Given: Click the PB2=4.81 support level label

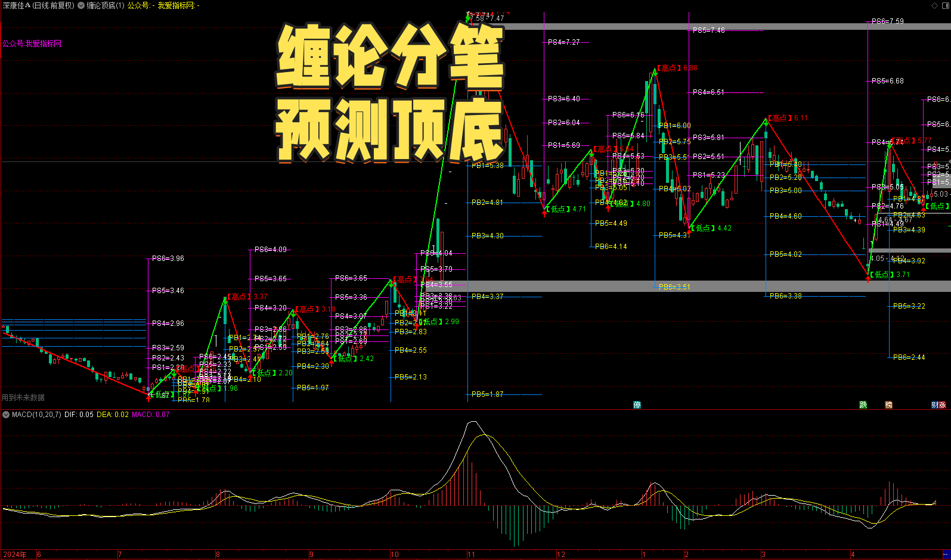Looking at the screenshot, I should point(487,203).
